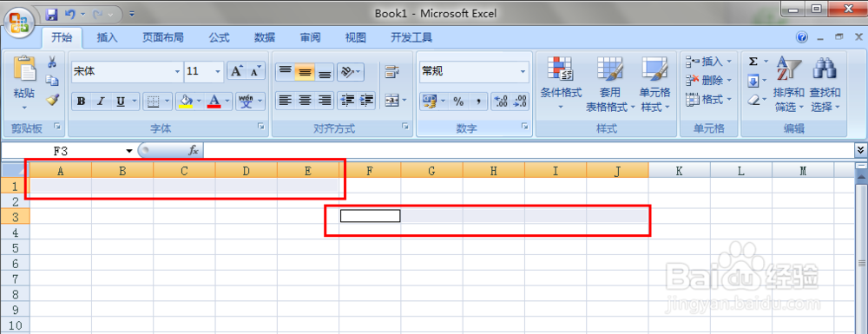Toggle Underline formatting
868x334 pixels.
[x=120, y=102]
